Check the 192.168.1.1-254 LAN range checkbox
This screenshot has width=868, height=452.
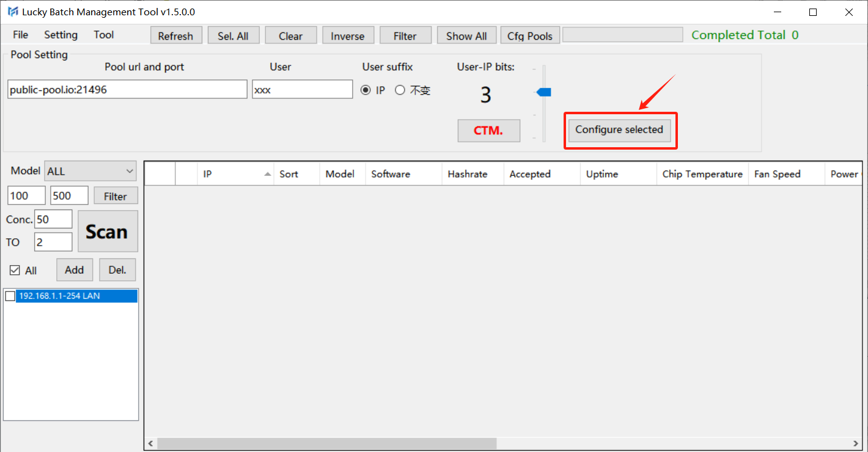[10, 296]
